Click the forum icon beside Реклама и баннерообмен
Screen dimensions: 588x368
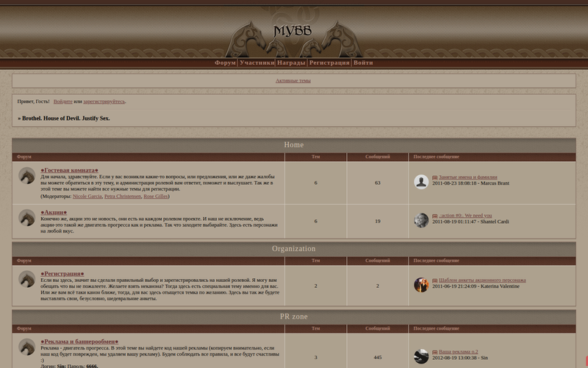(27, 347)
